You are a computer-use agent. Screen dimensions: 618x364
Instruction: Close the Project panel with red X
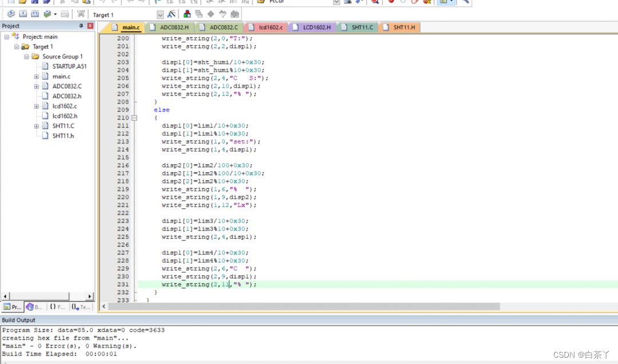[x=90, y=26]
